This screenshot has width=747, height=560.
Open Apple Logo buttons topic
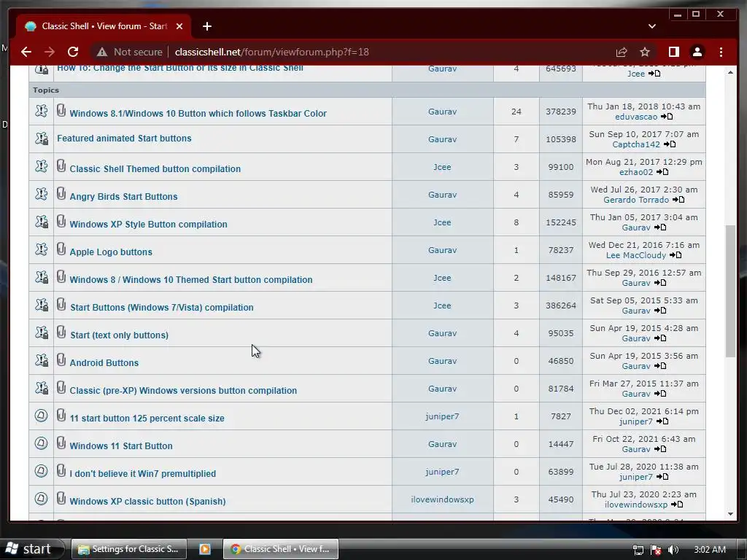pos(111,252)
